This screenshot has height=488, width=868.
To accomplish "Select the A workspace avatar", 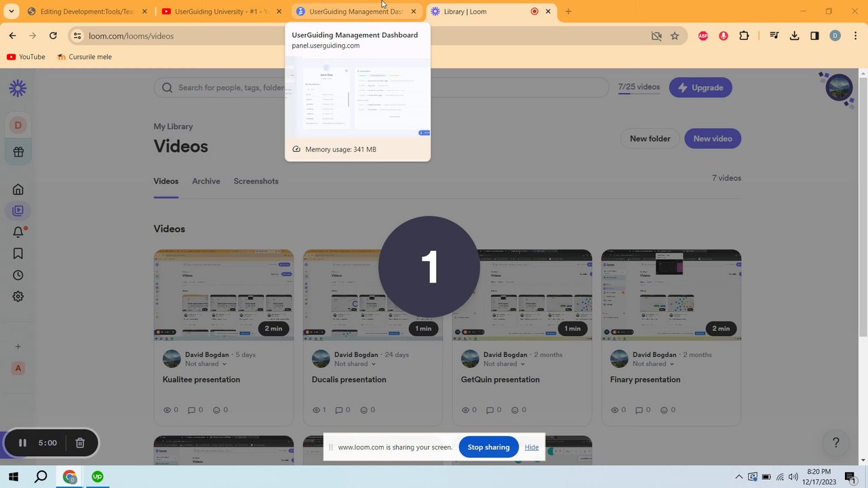I will [x=18, y=368].
